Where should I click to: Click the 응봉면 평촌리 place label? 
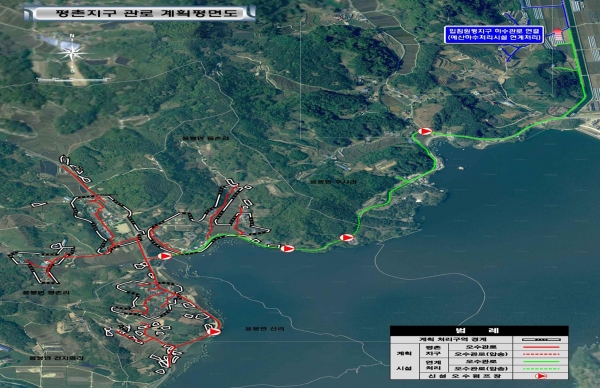[x=46, y=293]
